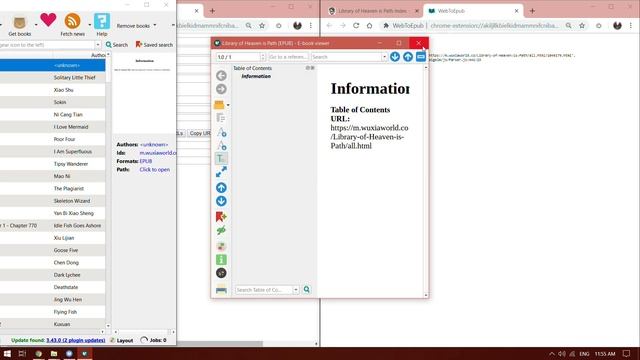Expand the Get books dropdown arrow

pos(36,25)
